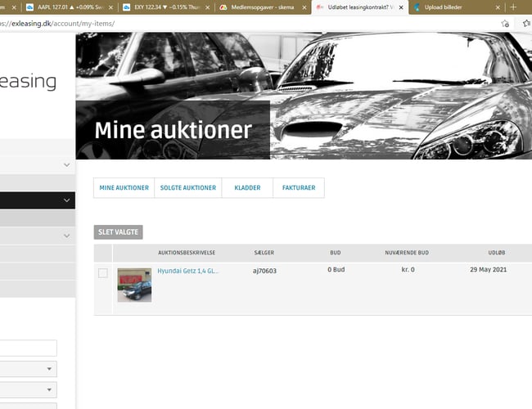This screenshot has width=532, height=409.
Task: Click the AUKTIONSBESKRIVELSE column header
Action: (187, 253)
